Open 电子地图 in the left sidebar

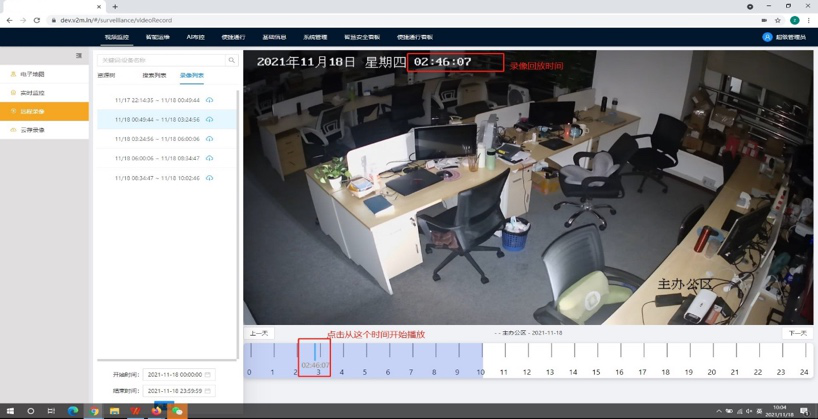(x=32, y=74)
